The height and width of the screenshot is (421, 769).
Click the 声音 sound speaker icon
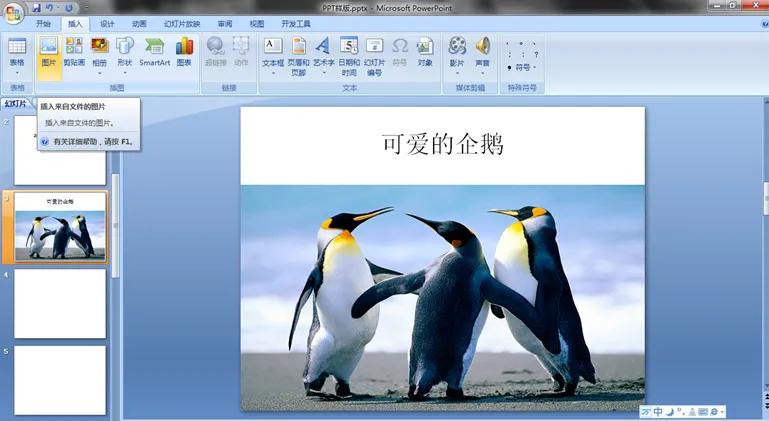[483, 46]
